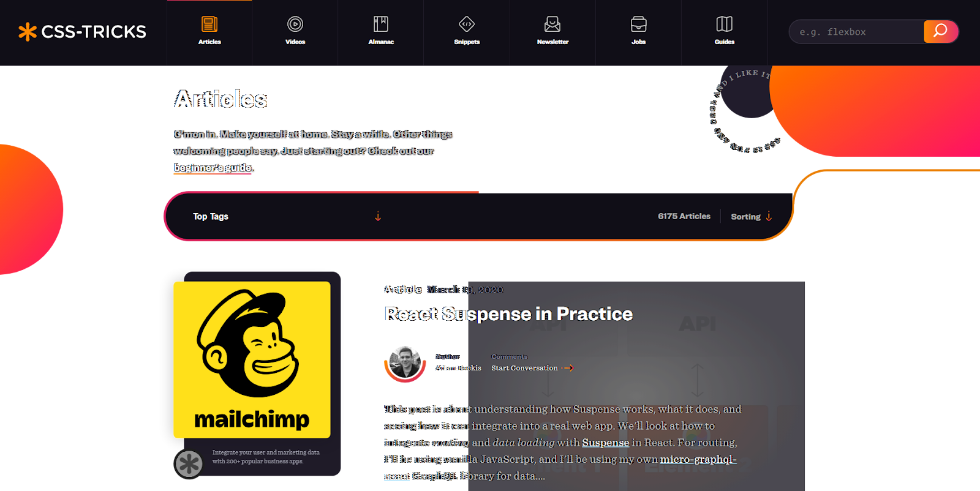This screenshot has width=980, height=491.
Task: Open the Videos play icon
Action: tap(295, 24)
